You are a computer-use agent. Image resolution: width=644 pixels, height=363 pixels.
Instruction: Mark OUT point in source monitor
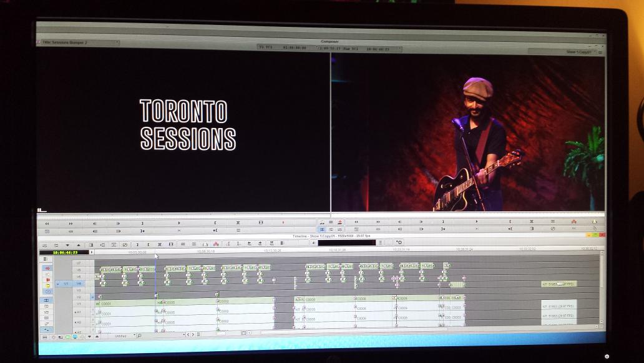pos(142,223)
